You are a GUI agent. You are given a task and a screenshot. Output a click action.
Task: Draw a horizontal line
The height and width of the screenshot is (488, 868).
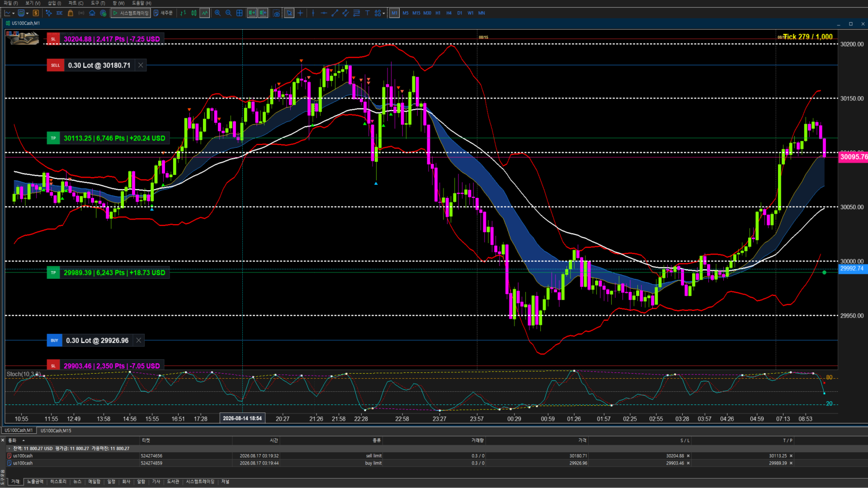[x=324, y=13]
